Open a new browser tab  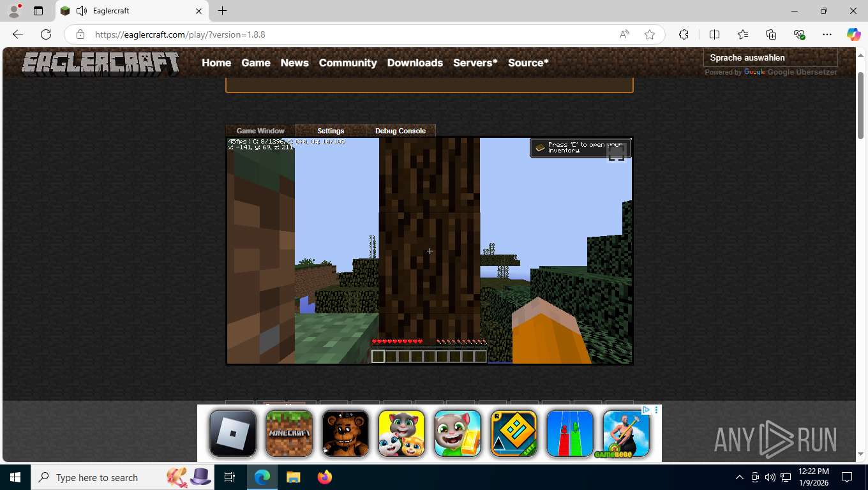222,11
